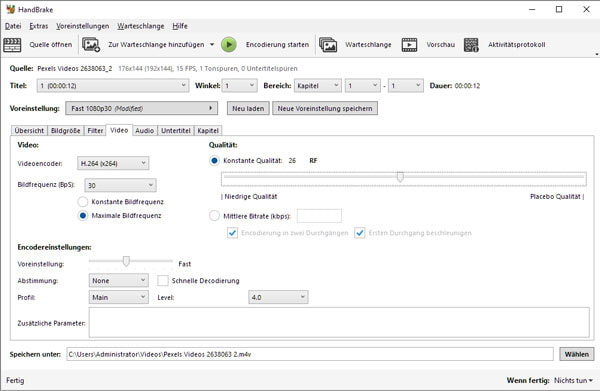Switch to the Kapitel tab
600x391 pixels.
tap(208, 130)
